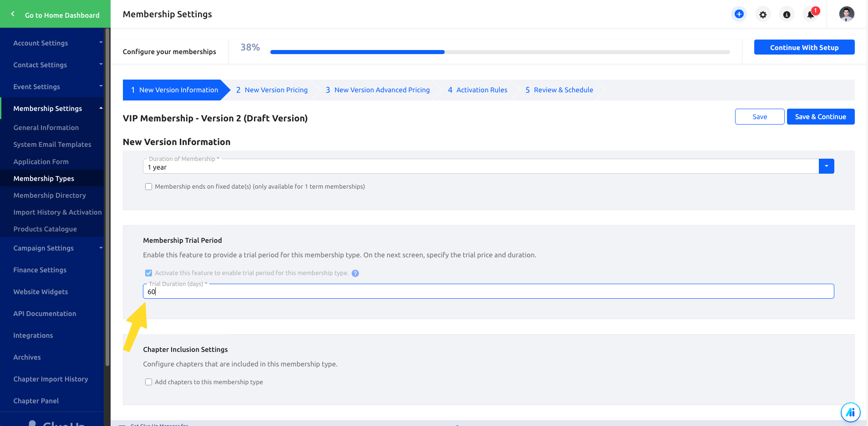868x426 pixels.
Task: Check Add chapters to this membership type
Action: (x=148, y=382)
